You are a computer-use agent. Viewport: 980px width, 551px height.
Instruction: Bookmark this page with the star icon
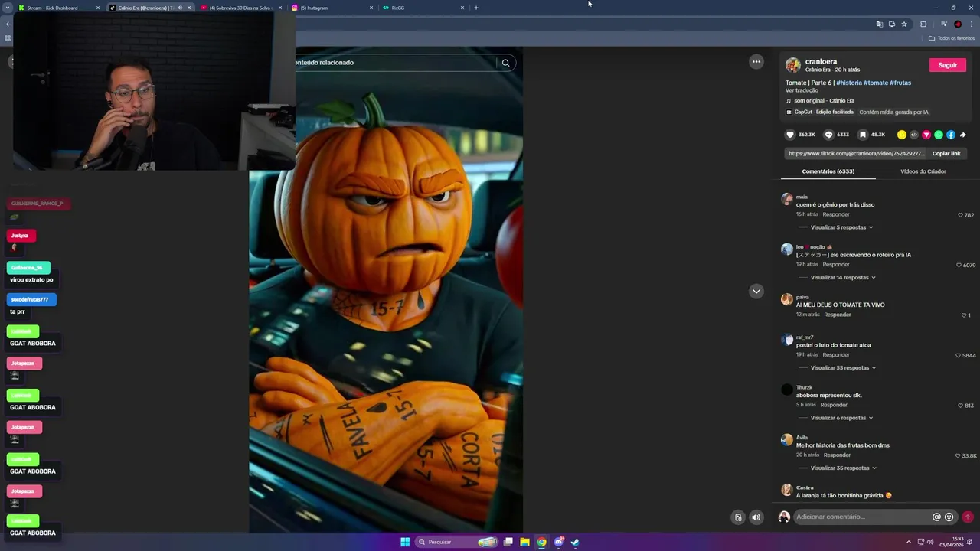[904, 24]
